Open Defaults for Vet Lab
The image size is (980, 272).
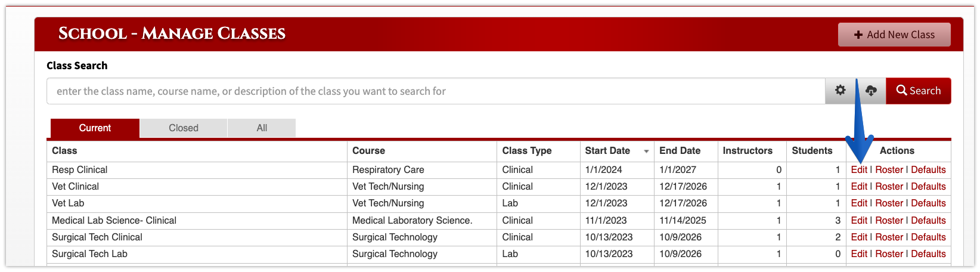[x=928, y=203]
